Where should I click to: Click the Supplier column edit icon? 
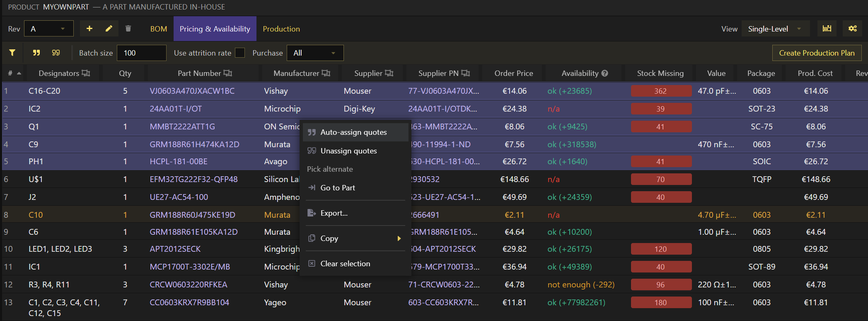pyautogui.click(x=389, y=73)
